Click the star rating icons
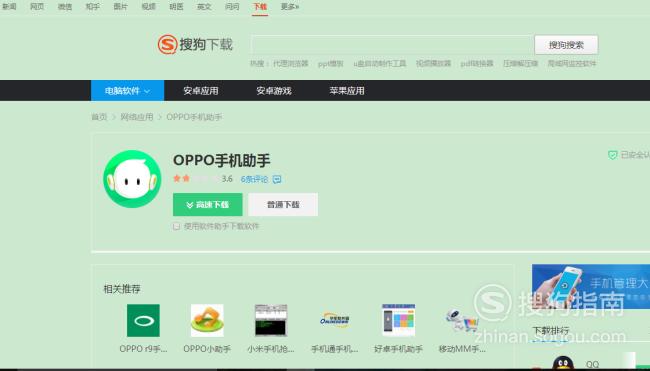Image resolution: width=650 pixels, height=371 pixels. click(x=195, y=179)
